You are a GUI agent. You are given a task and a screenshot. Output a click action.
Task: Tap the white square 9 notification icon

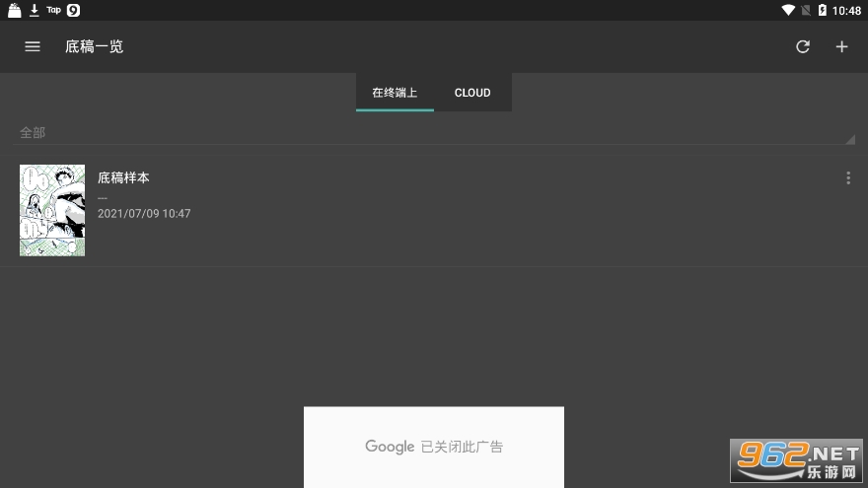[x=73, y=10]
